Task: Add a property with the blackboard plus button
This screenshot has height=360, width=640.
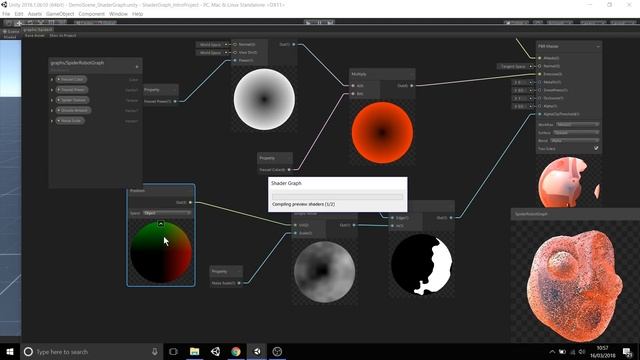Action: [x=137, y=67]
